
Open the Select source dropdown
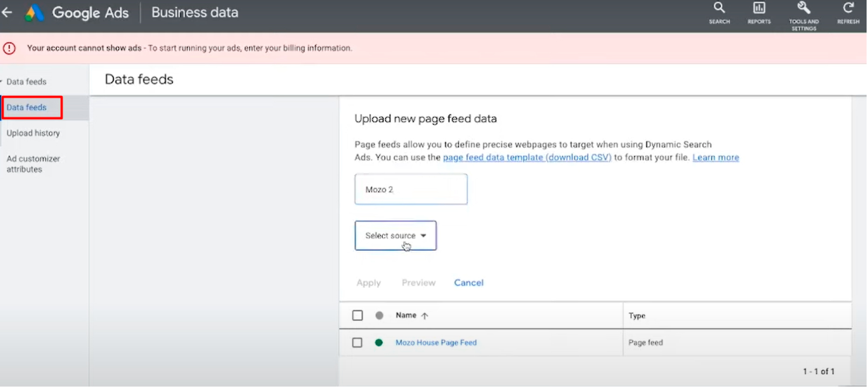(x=396, y=236)
